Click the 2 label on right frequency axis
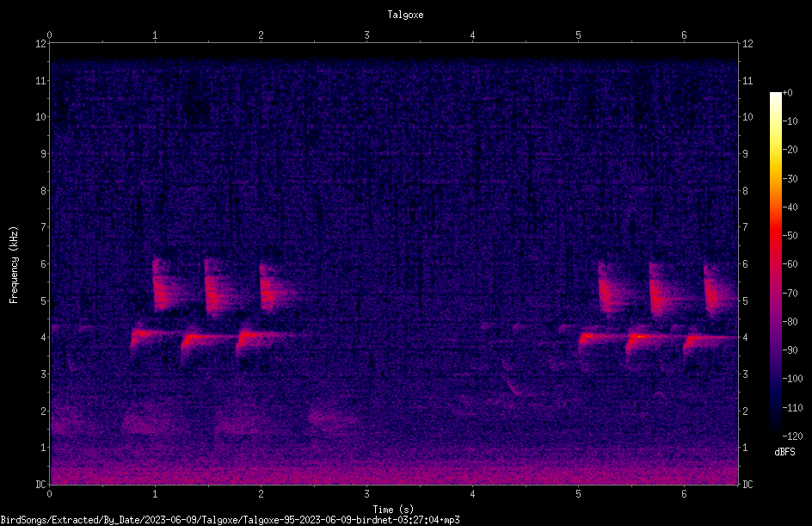 pyautogui.click(x=745, y=411)
